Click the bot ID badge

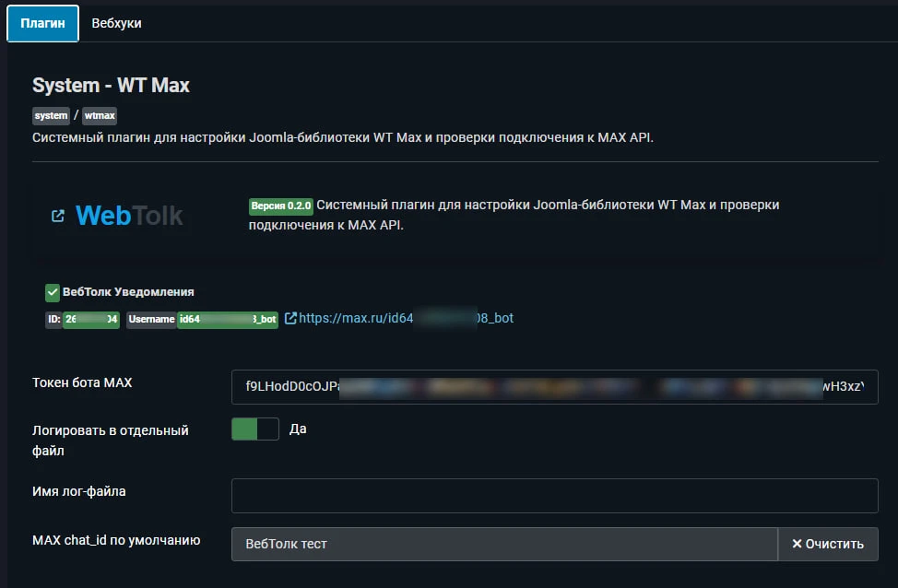(82, 320)
